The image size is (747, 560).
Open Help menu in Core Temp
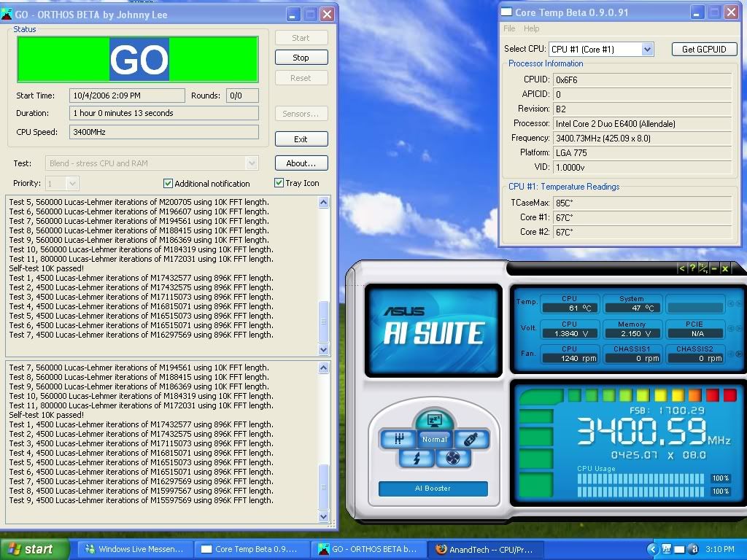[x=531, y=28]
